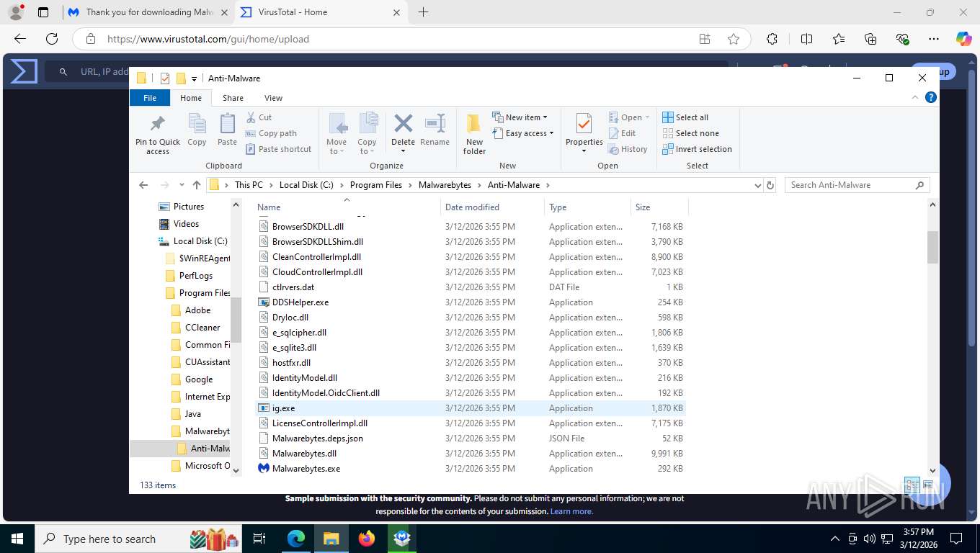Expand New item dropdown
This screenshot has height=553, width=980.
click(520, 117)
